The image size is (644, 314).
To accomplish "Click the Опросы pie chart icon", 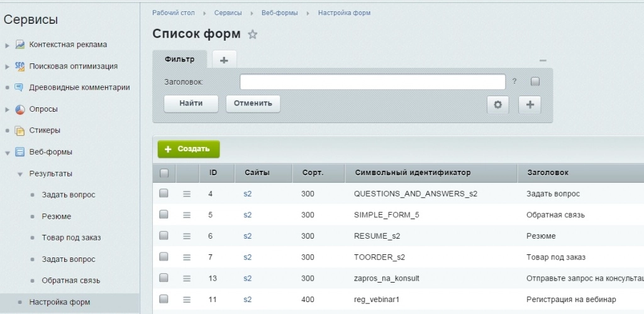I will pos(19,109).
